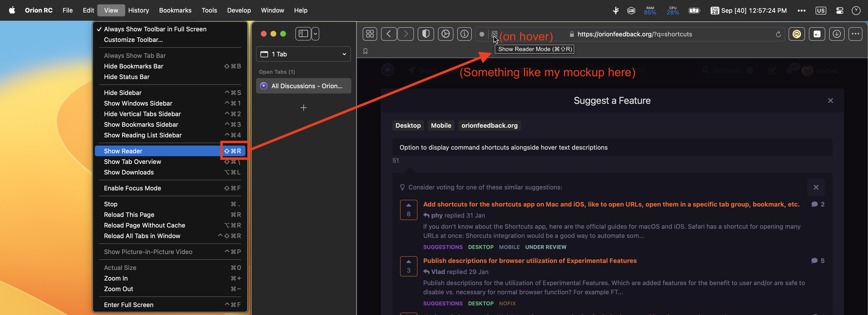The image size is (868, 315).
Task: Open comments bubble showing 5 replies
Action: [818, 261]
